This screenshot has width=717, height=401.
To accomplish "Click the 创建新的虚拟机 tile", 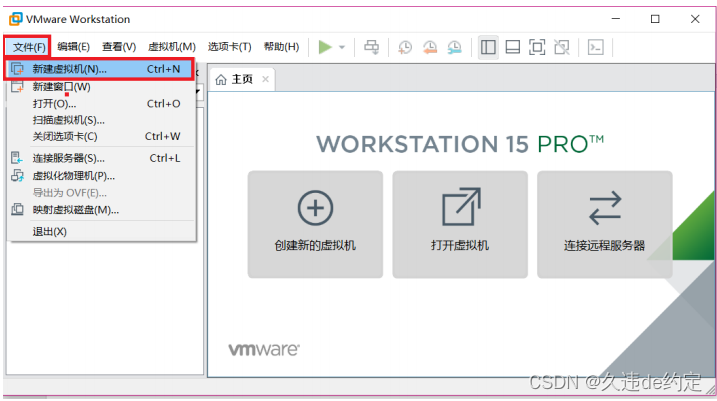I will [315, 225].
